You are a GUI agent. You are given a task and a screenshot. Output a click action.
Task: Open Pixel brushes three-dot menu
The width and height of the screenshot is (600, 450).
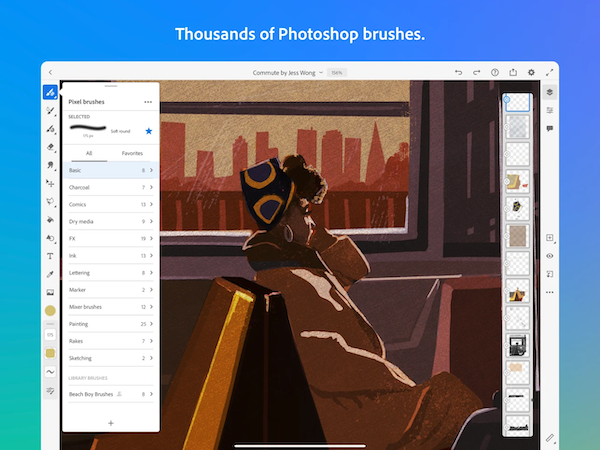tap(148, 102)
